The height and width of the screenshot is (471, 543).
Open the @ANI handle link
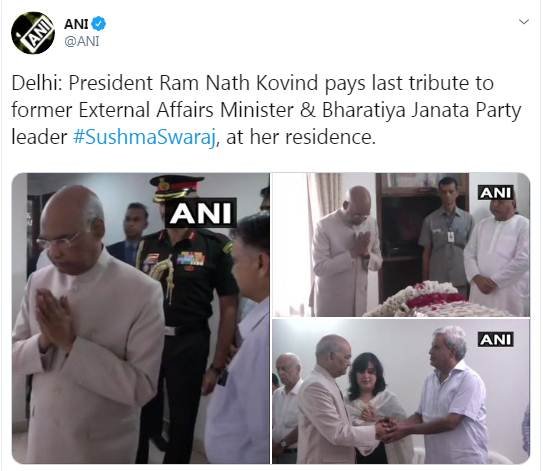coord(82,41)
